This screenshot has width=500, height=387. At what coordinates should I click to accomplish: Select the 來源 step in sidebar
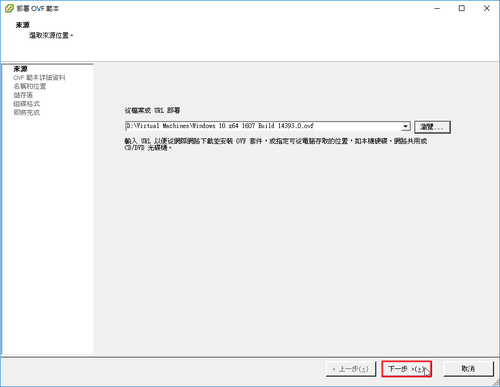point(20,69)
